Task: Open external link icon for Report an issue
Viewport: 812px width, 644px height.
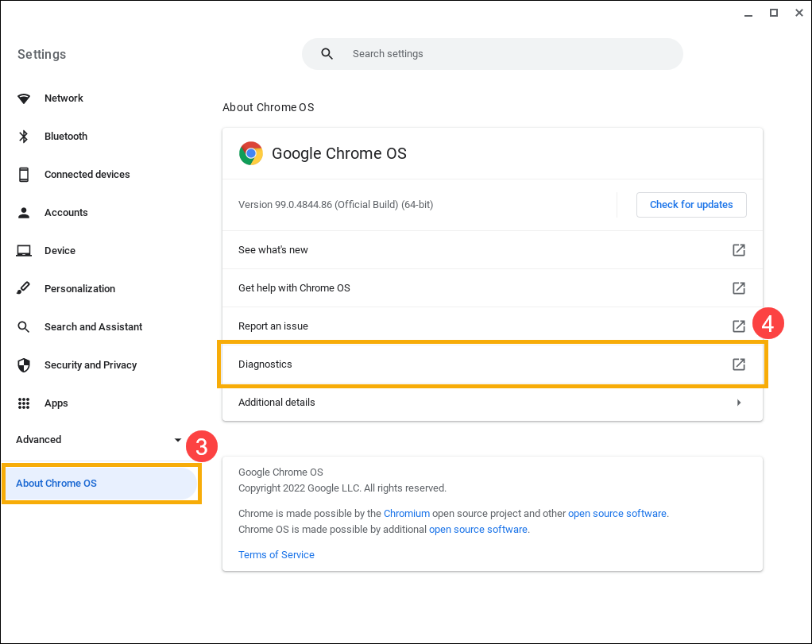Action: coord(738,326)
